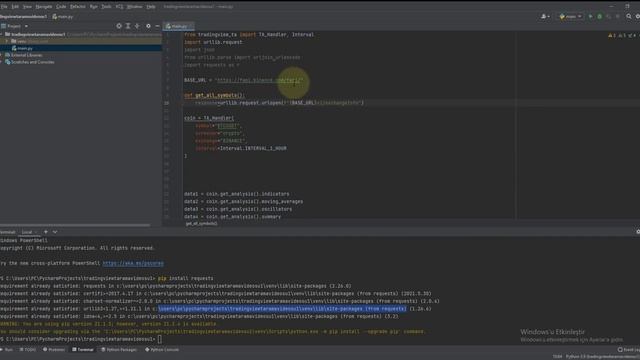Image resolution: width=640 pixels, height=360 pixels.
Task: Select main.py file in project tree
Action: click(x=24, y=49)
